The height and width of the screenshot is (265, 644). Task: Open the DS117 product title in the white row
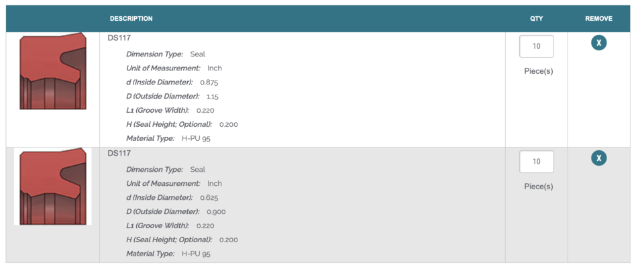tap(119, 38)
